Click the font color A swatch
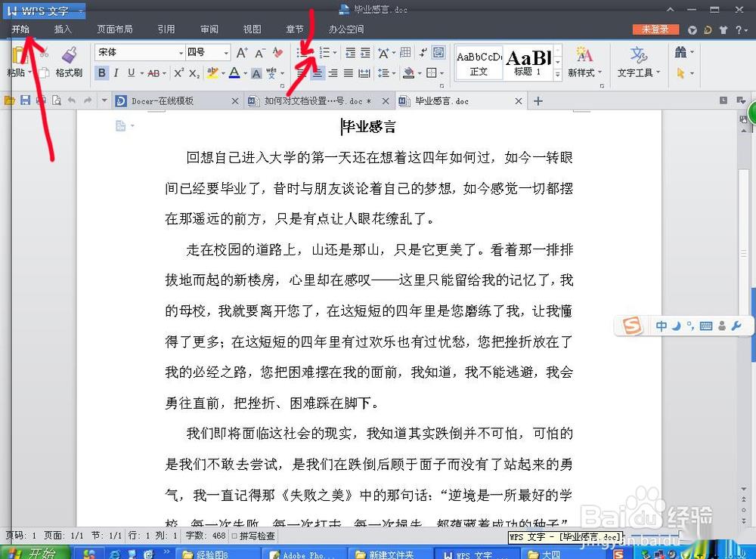The width and height of the screenshot is (756, 559). [234, 73]
